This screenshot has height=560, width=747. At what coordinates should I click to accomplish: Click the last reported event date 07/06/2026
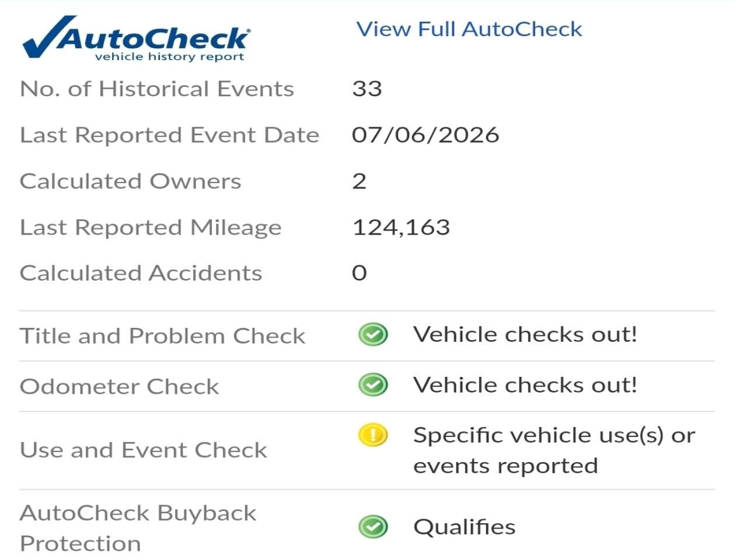coord(425,135)
